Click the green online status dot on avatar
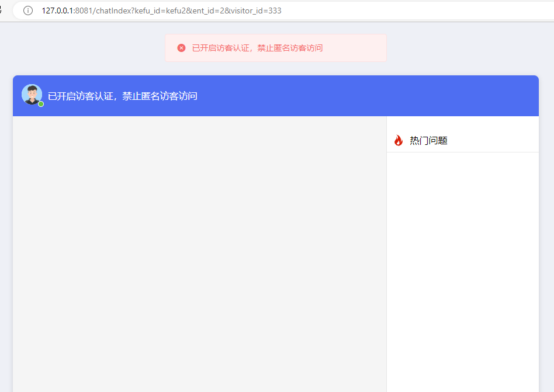The image size is (554, 392). coord(41,104)
